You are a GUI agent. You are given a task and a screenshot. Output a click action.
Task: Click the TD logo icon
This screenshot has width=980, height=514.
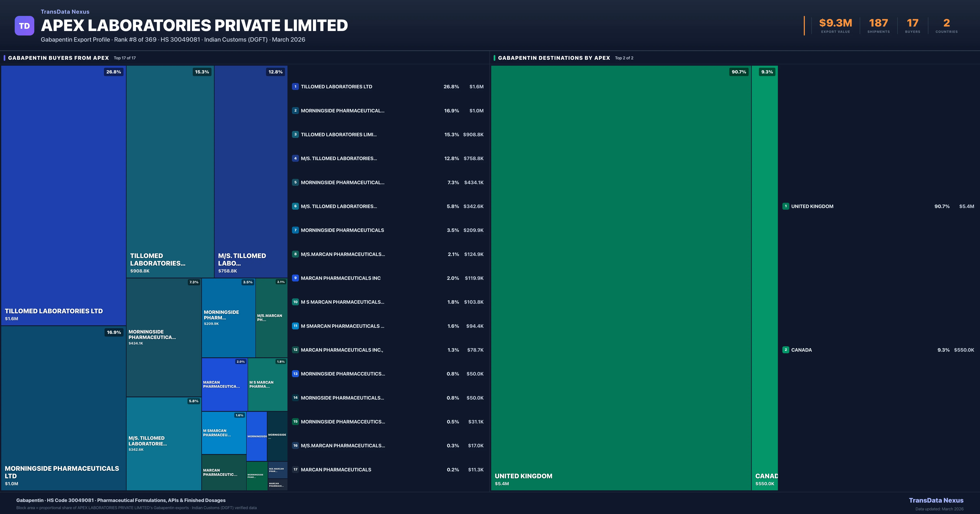(x=24, y=26)
